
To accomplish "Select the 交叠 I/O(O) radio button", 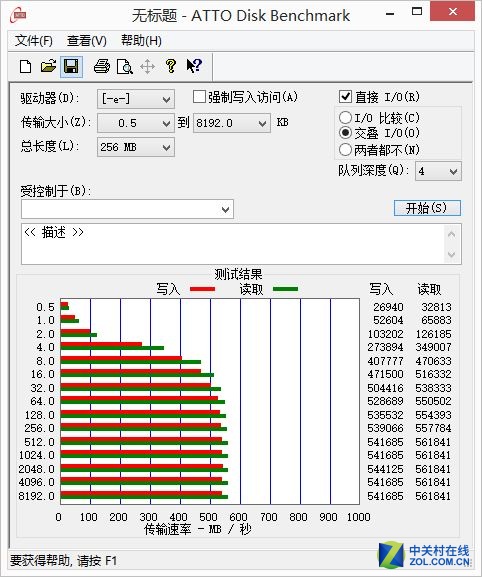I will pyautogui.click(x=345, y=132).
